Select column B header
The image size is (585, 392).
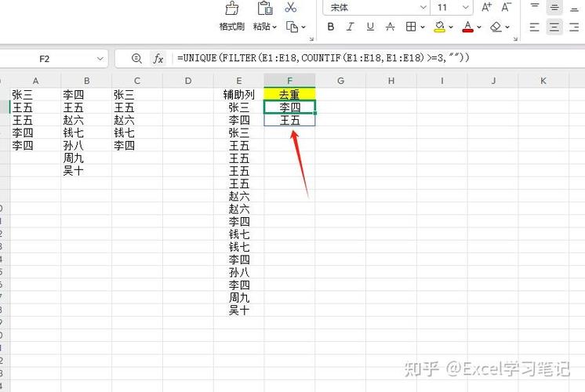pos(86,81)
